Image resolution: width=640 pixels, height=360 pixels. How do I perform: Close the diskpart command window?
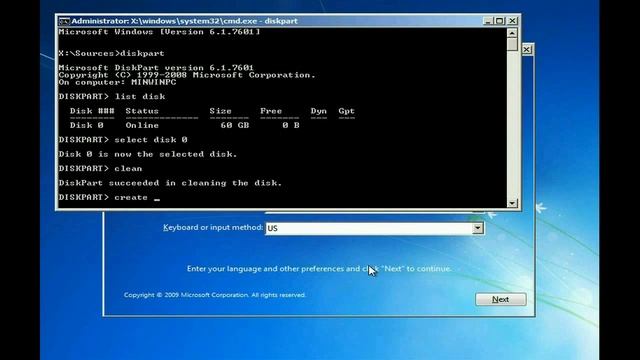512,20
